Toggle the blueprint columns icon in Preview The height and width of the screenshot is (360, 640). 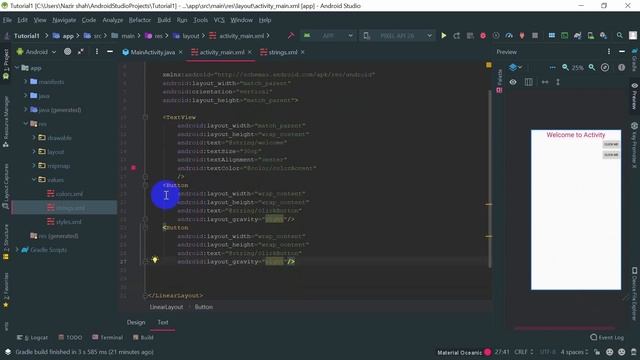click(x=529, y=82)
